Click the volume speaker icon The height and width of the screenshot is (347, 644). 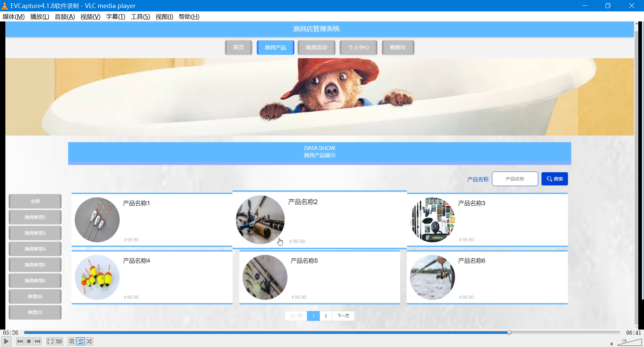pyautogui.click(x=612, y=344)
